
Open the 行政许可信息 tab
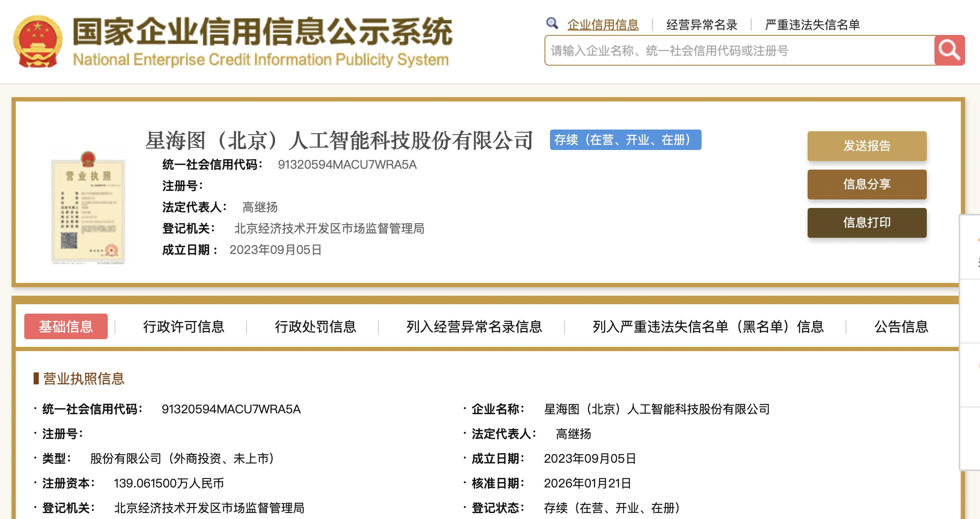pyautogui.click(x=183, y=326)
